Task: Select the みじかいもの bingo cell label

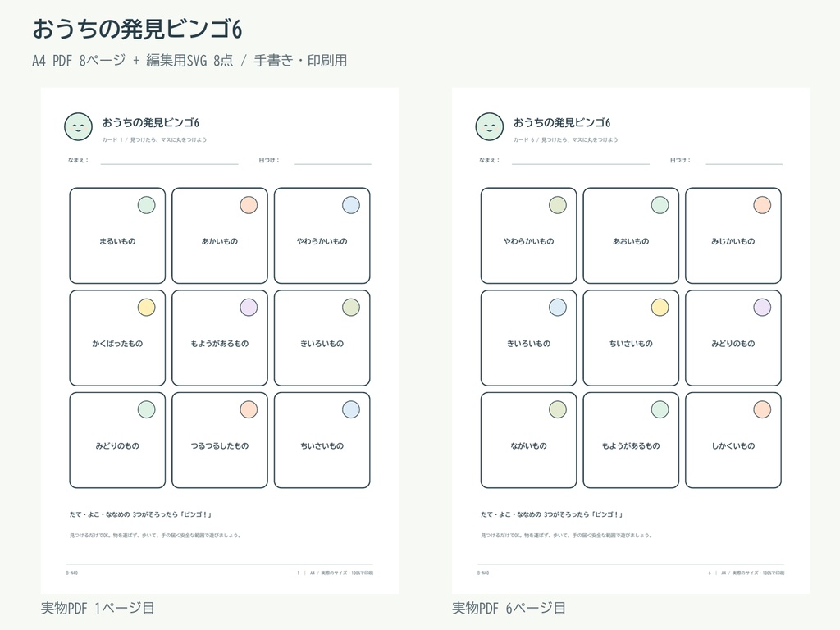Action: 733,242
